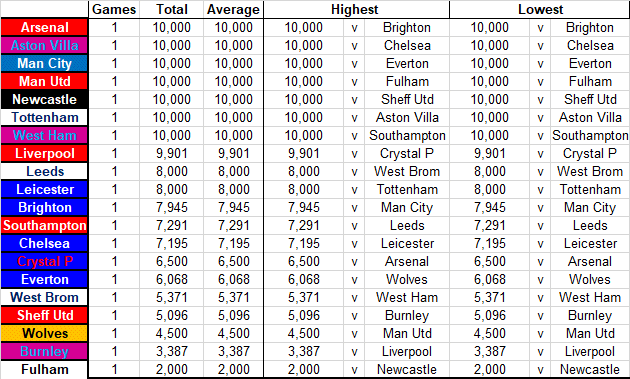
Task: Click the Arsenal team name cell
Action: (44, 27)
